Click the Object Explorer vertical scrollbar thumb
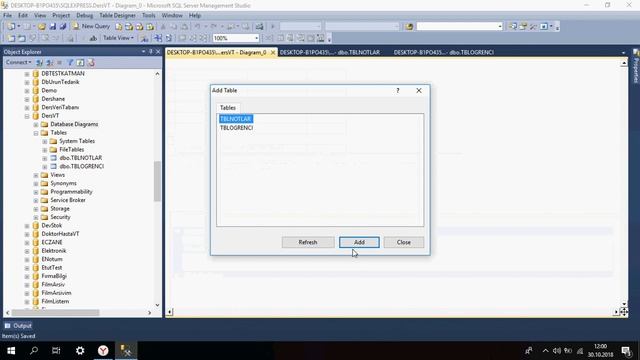 click(157, 181)
